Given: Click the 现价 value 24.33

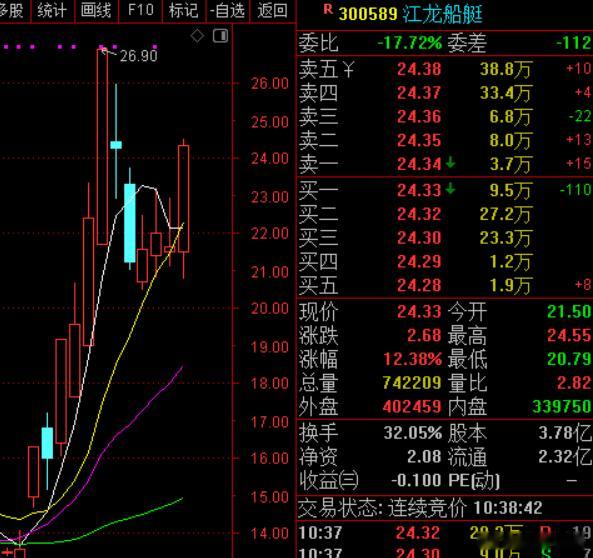Looking at the screenshot, I should pyautogui.click(x=419, y=312).
